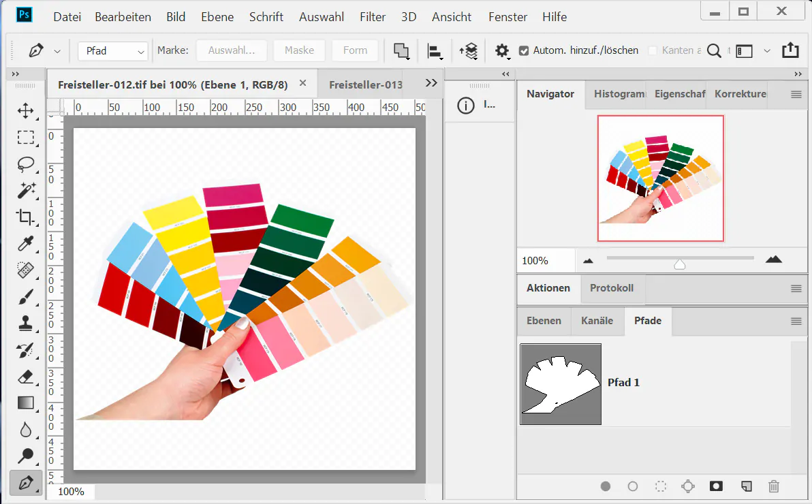Switch to the Ebenen tab
Viewport: 812px width, 504px height.
pyautogui.click(x=544, y=321)
